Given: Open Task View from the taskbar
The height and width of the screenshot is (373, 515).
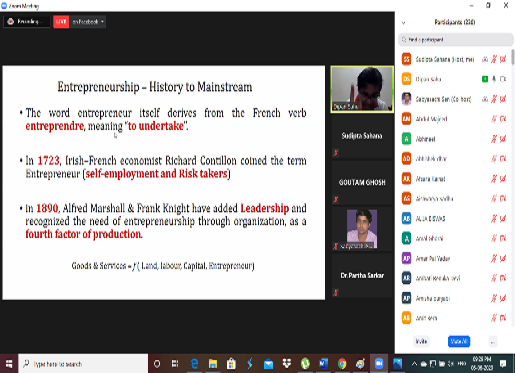Looking at the screenshot, I should 175,364.
